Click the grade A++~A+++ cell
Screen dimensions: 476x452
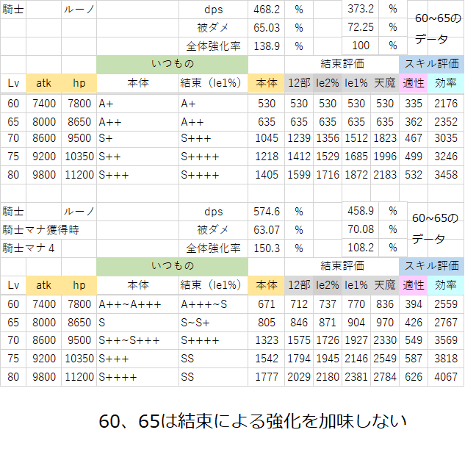[129, 304]
